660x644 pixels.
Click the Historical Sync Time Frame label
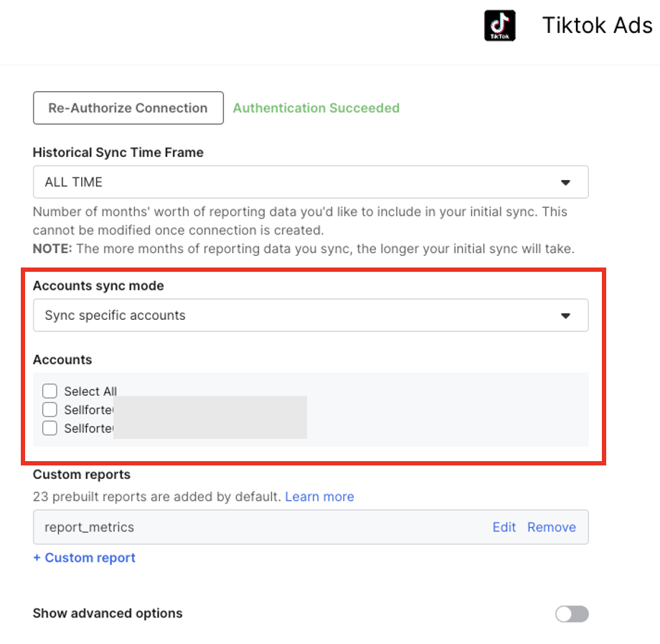118,153
